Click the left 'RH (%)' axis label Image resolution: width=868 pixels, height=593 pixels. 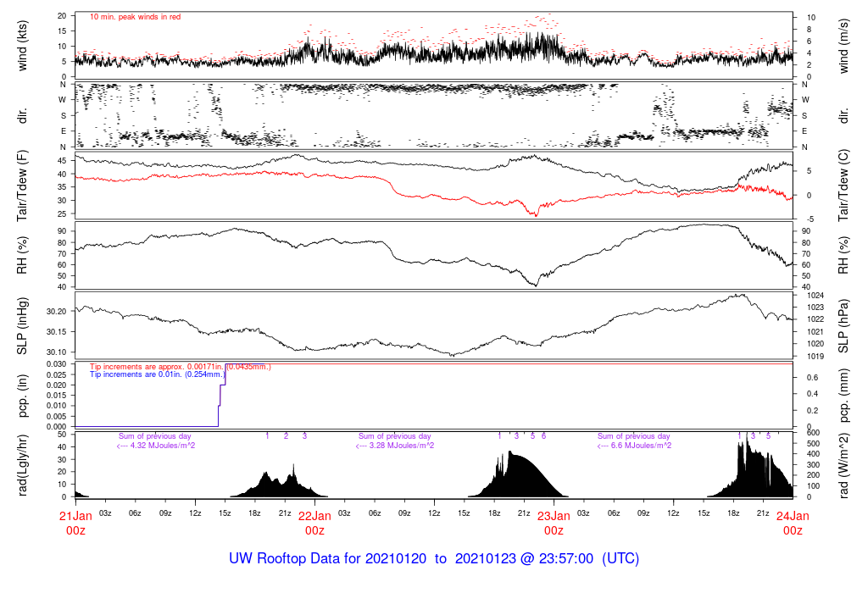[22, 255]
